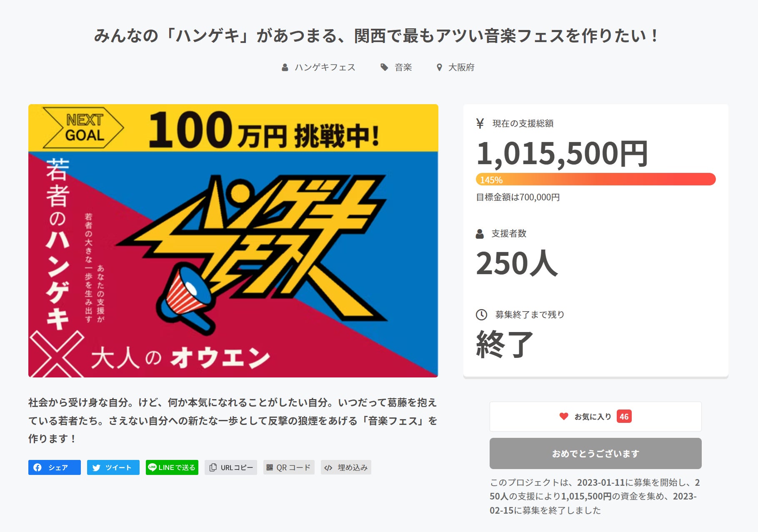The height and width of the screenshot is (532, 758).
Task: Click the gray おめでとうございます button
Action: (595, 453)
